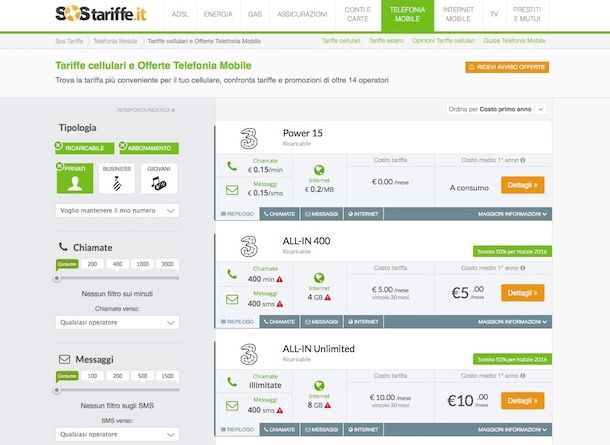Click the 3 logo for ALL-IN Unlimited
The image size is (610, 445).
pyautogui.click(x=249, y=354)
